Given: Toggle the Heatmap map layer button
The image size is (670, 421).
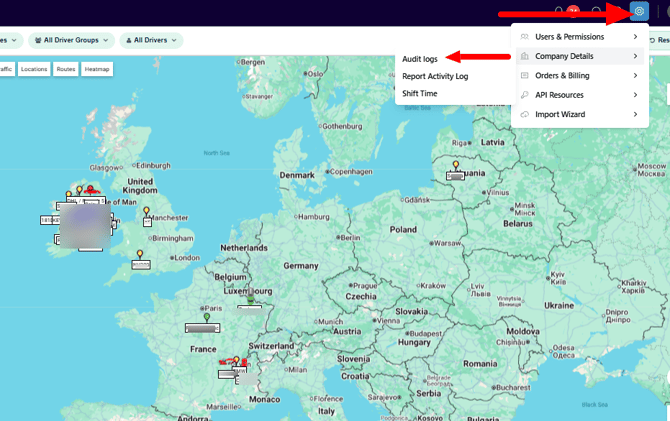Looking at the screenshot, I should (x=97, y=69).
